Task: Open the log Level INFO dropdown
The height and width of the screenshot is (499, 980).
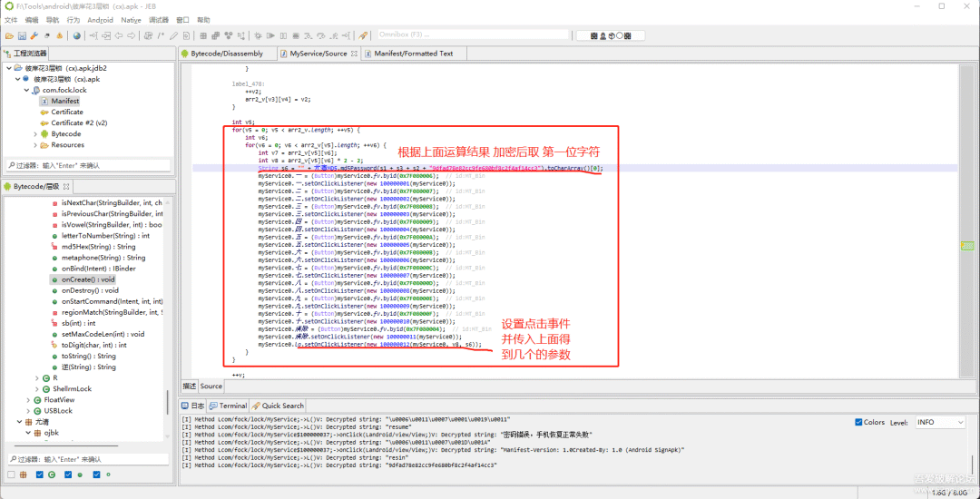Action: [x=941, y=422]
